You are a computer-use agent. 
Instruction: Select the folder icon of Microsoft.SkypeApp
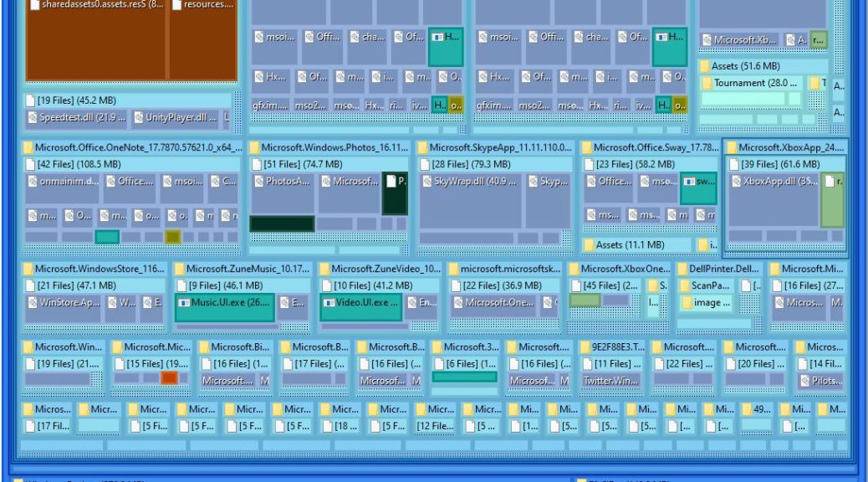tap(423, 147)
